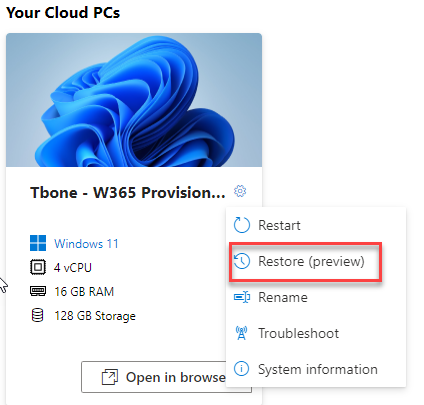424x405 pixels.
Task: Click the storage database icon
Action: click(x=37, y=315)
